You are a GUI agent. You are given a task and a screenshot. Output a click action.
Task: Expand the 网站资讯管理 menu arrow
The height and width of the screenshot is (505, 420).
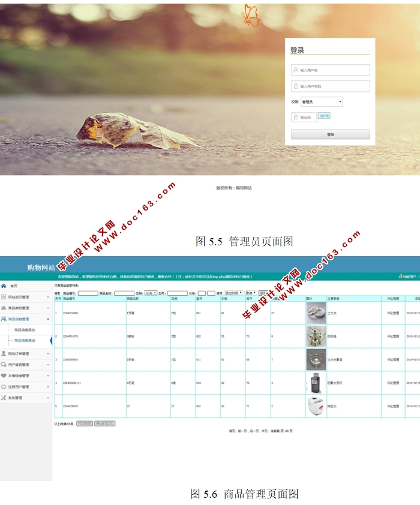[x=48, y=297]
